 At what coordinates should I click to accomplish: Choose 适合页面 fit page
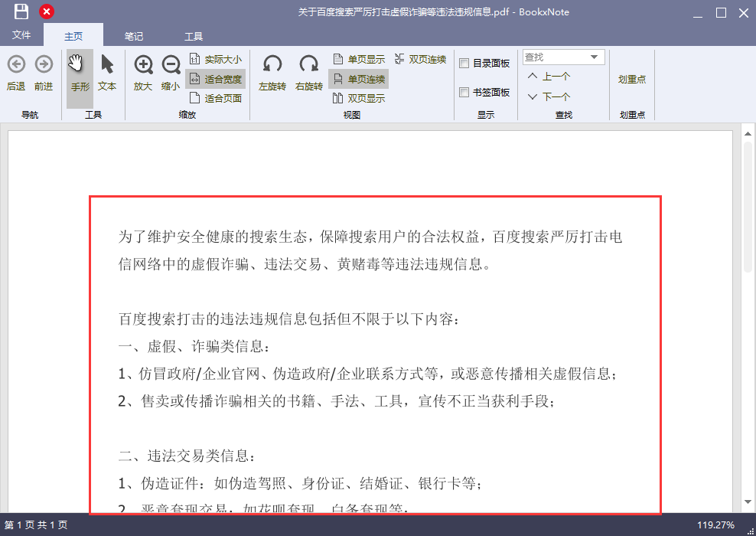[216, 99]
